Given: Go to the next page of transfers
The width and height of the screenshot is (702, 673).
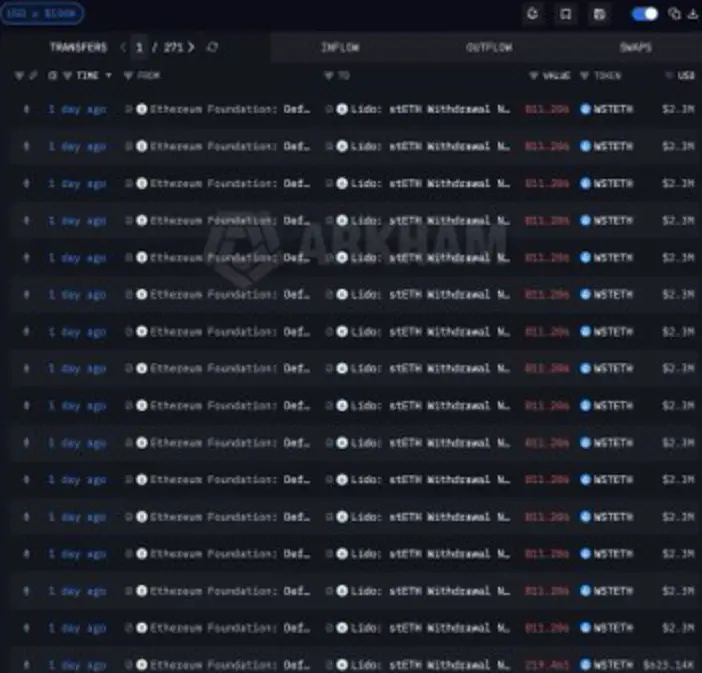Looking at the screenshot, I should (x=192, y=47).
